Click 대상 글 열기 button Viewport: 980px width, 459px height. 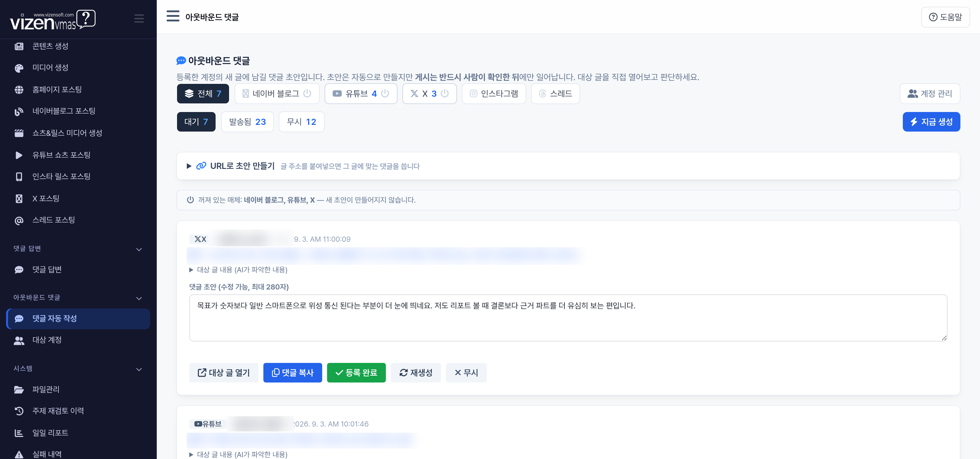pos(224,372)
